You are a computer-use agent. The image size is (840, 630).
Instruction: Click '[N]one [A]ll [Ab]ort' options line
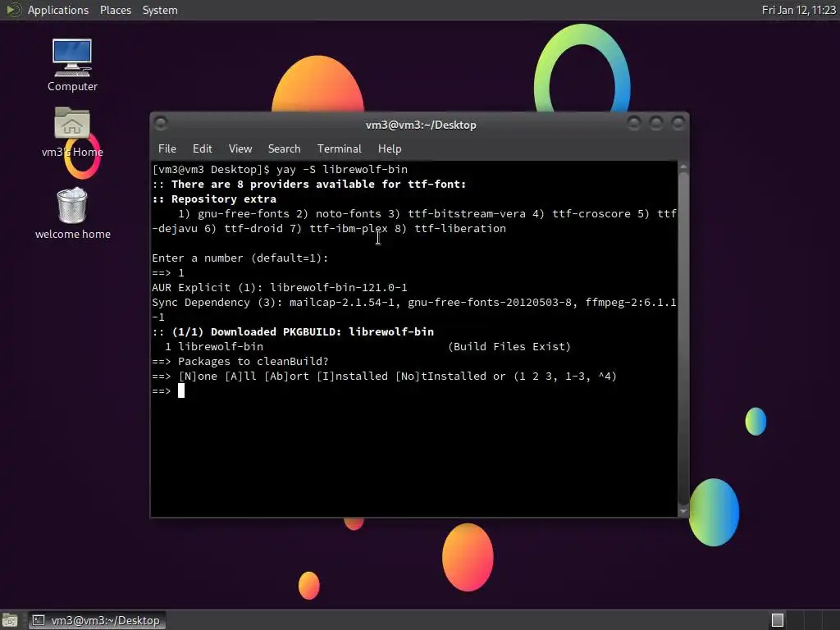tap(384, 376)
